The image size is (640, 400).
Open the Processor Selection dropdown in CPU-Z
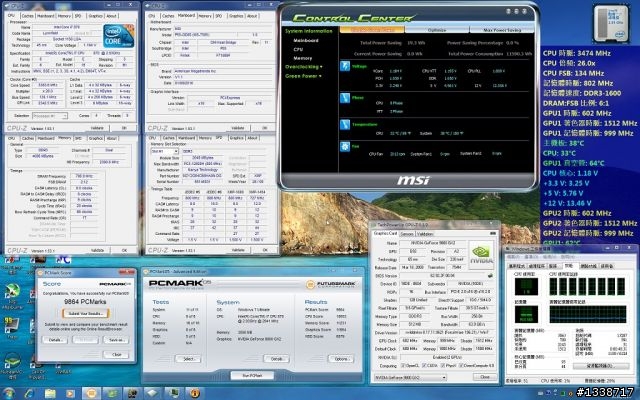coord(50,116)
